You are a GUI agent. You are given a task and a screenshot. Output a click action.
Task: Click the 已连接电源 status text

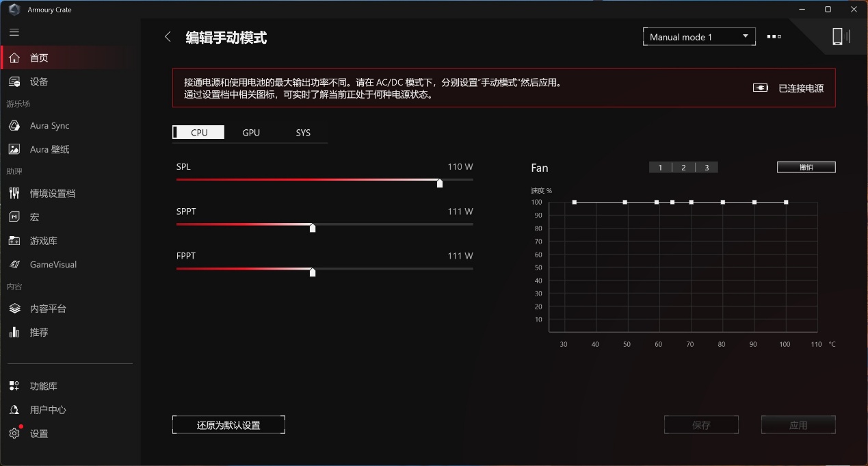click(801, 88)
